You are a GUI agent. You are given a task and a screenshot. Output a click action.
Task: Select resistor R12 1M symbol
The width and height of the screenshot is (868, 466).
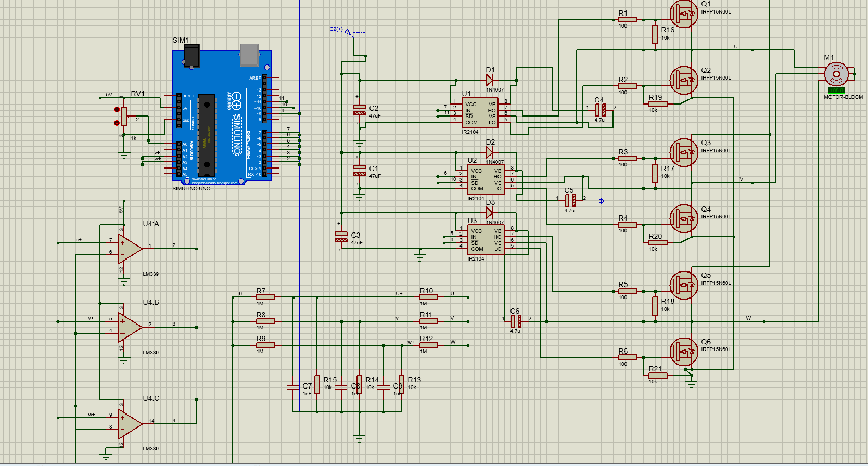coord(429,345)
